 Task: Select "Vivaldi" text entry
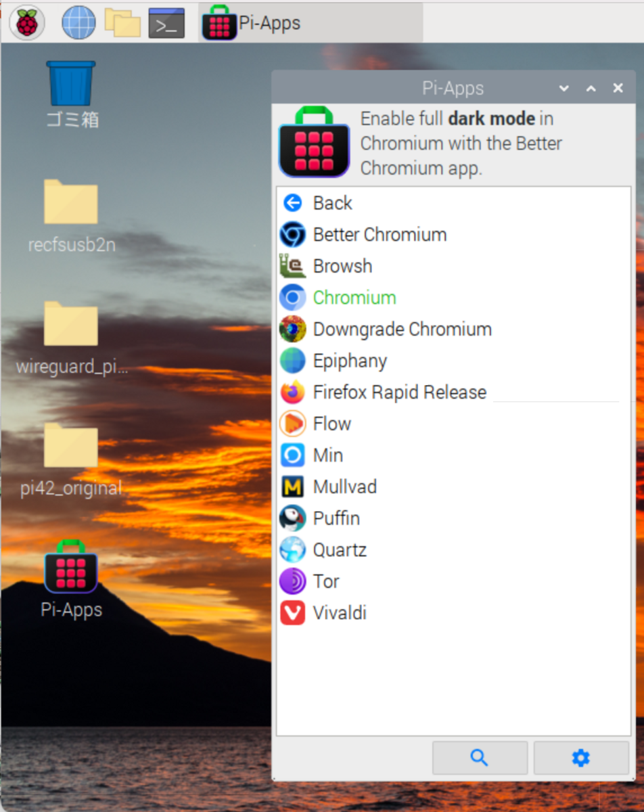coord(340,613)
